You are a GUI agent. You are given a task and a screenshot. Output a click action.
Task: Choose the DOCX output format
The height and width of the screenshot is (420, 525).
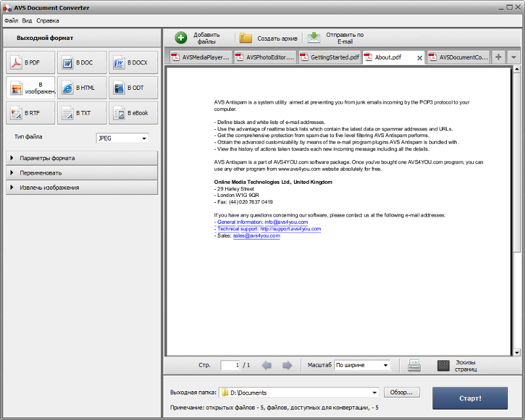(133, 62)
